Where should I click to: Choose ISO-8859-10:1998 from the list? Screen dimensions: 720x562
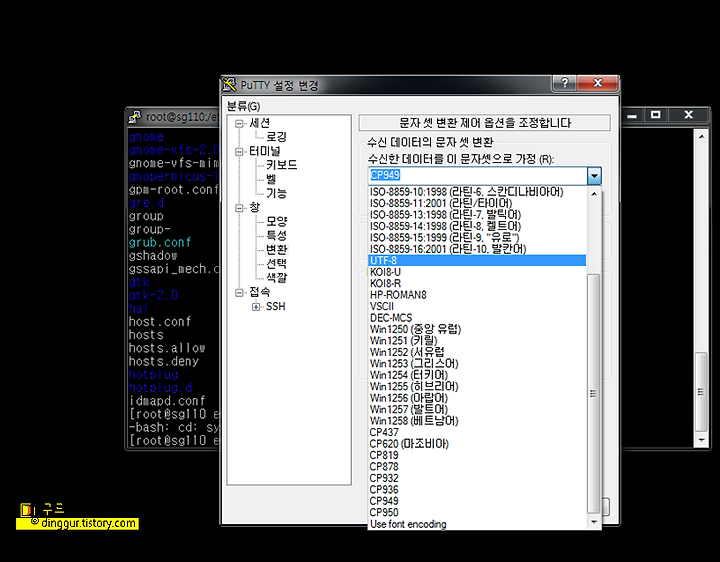click(x=477, y=192)
